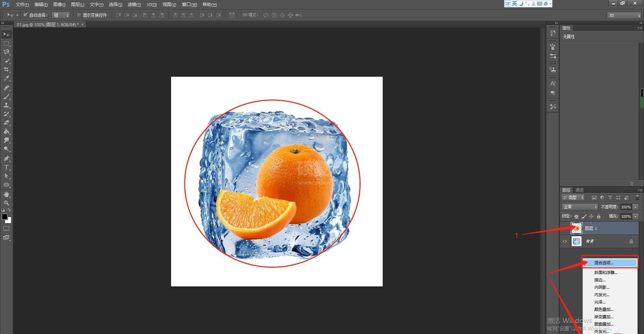Select the Hand tool
Image resolution: width=644 pixels, height=334 pixels.
pos(6,194)
